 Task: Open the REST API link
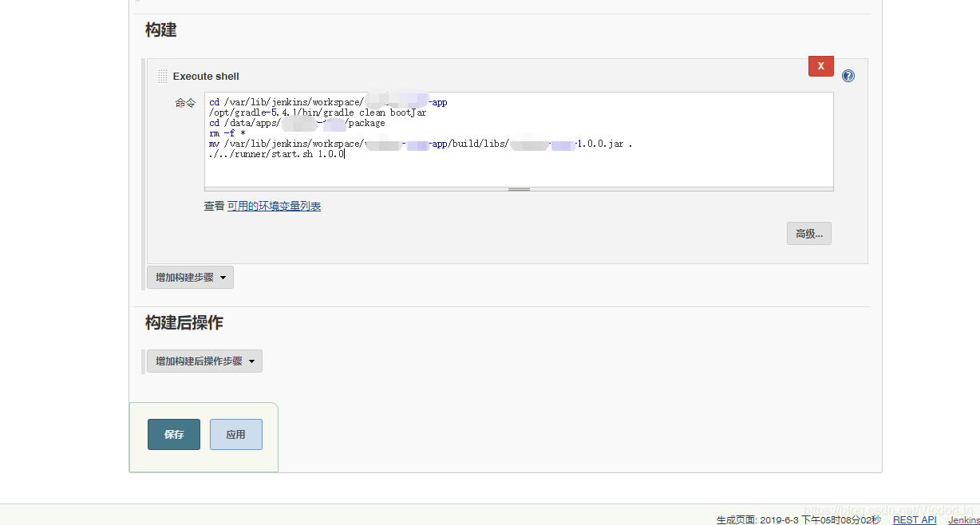[x=915, y=519]
